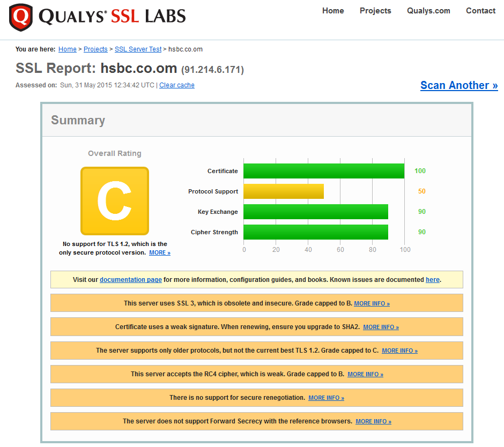This screenshot has width=504, height=447.
Task: Click the IP address (91.214.6.171)
Action: click(212, 70)
